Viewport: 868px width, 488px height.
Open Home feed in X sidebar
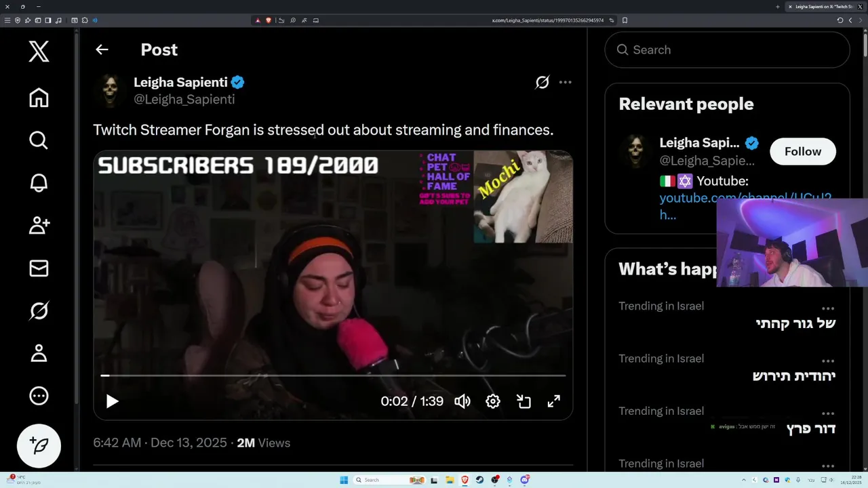tap(39, 98)
